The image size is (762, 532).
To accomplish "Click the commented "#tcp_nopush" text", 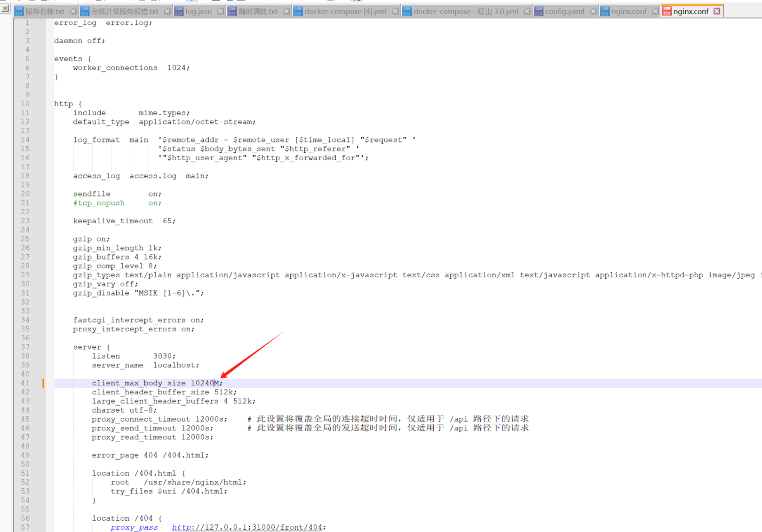I will 99,203.
